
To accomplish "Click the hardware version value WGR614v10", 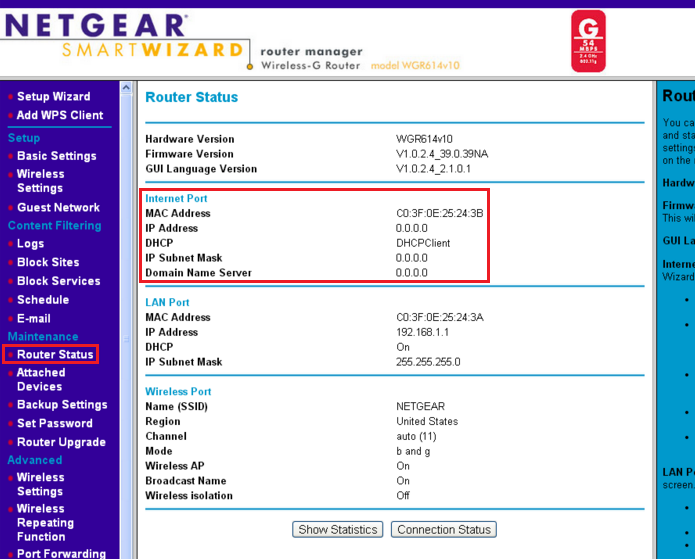I will click(x=424, y=139).
